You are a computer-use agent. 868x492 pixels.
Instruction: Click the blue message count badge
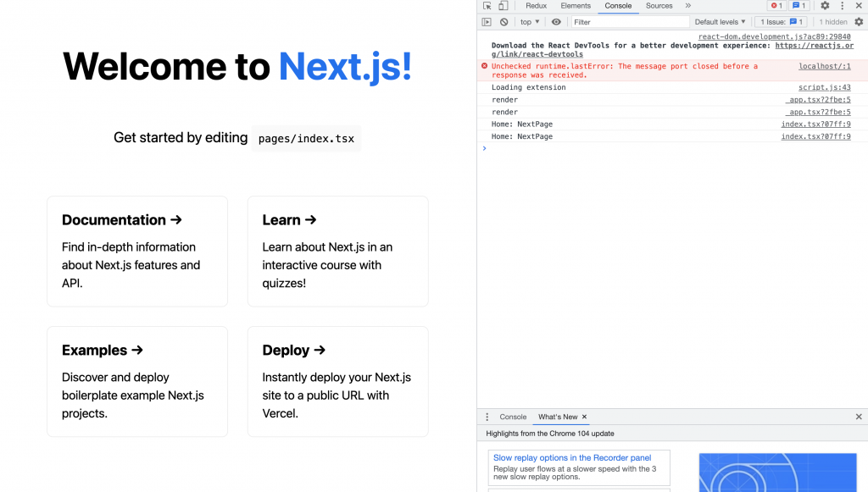click(x=798, y=6)
